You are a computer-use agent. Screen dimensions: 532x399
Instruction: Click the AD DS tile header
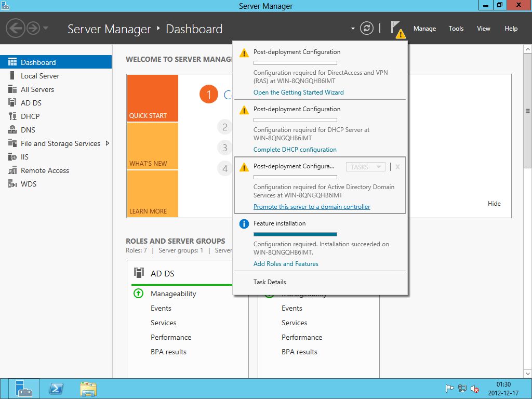[163, 273]
